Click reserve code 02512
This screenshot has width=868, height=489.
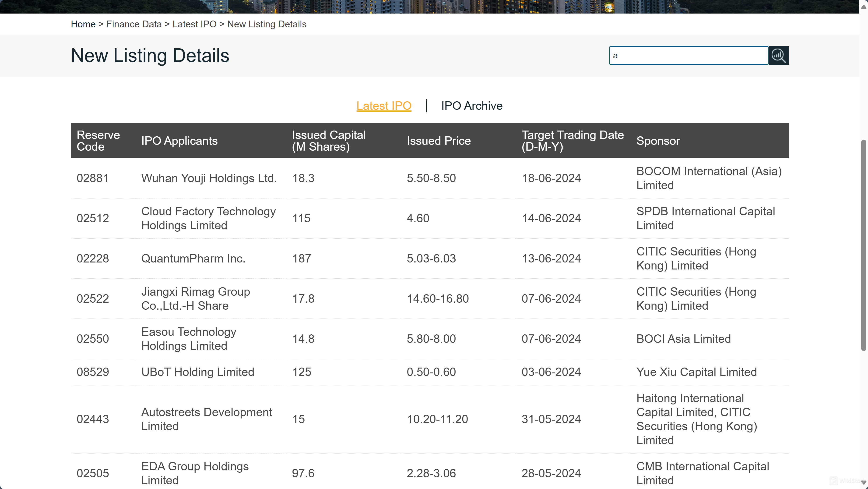[93, 218]
